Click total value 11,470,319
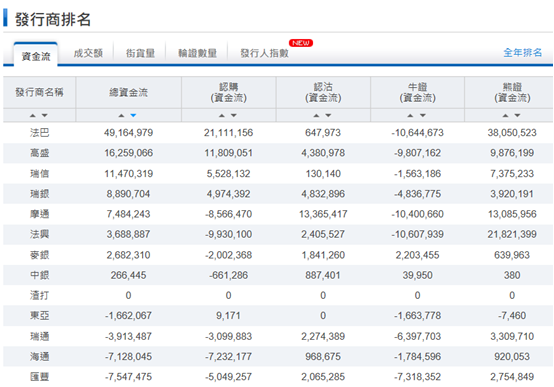 pyautogui.click(x=129, y=174)
